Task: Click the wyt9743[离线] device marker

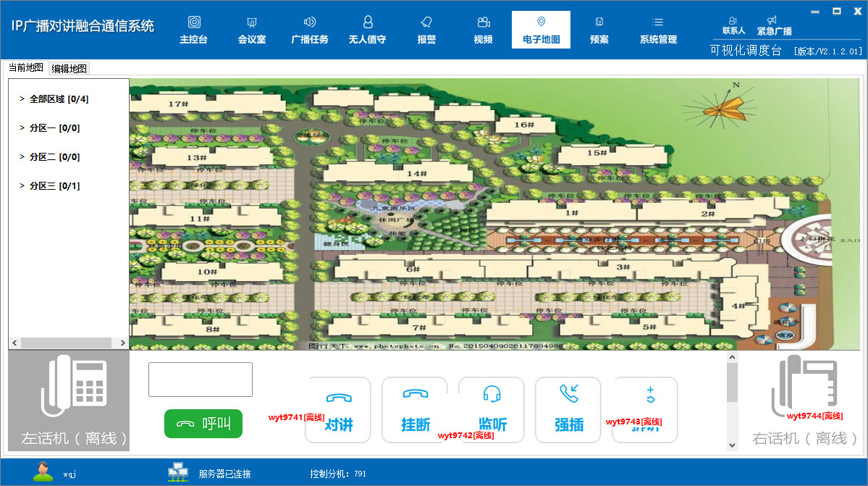Action: point(634,422)
